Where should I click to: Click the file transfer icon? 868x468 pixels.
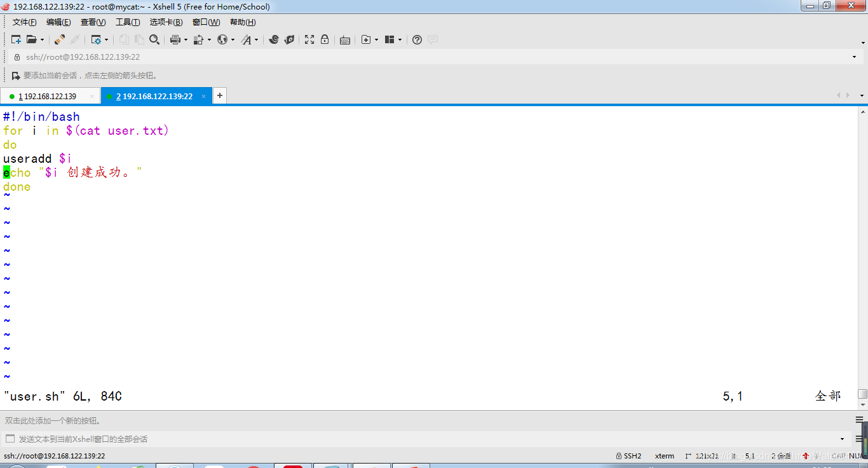click(198, 39)
